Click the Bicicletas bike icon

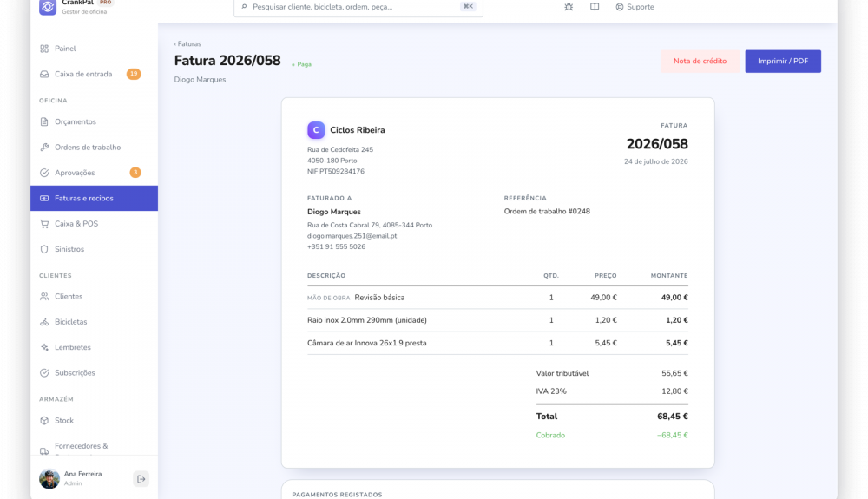tap(44, 322)
